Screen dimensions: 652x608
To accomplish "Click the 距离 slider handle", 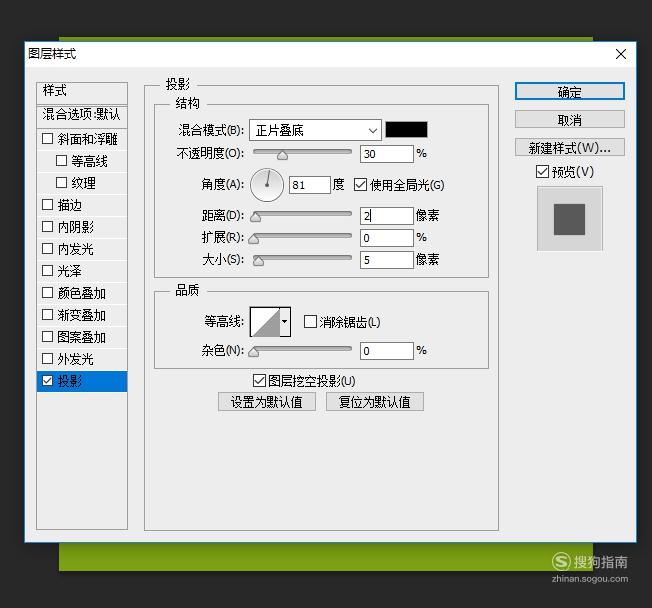I will pos(256,217).
